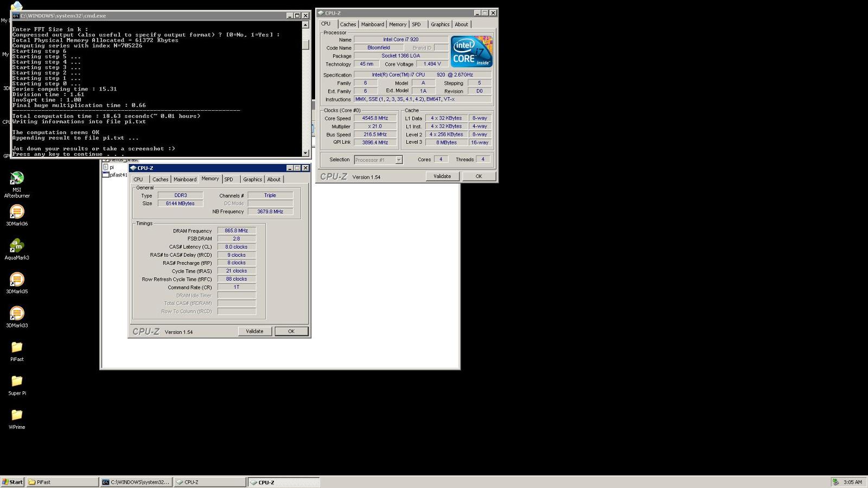This screenshot has height=488, width=868.
Task: Switch to cmd.exe taskbar button
Action: point(136,482)
